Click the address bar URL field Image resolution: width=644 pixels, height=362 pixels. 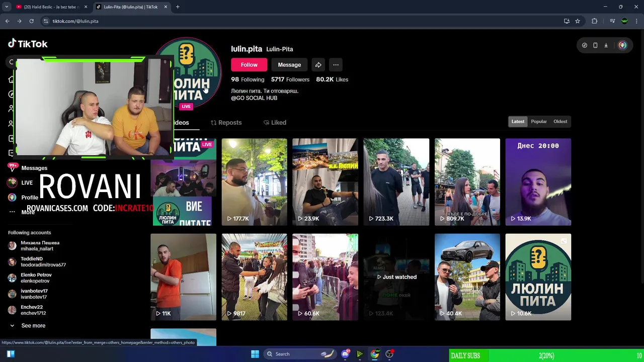click(302, 21)
